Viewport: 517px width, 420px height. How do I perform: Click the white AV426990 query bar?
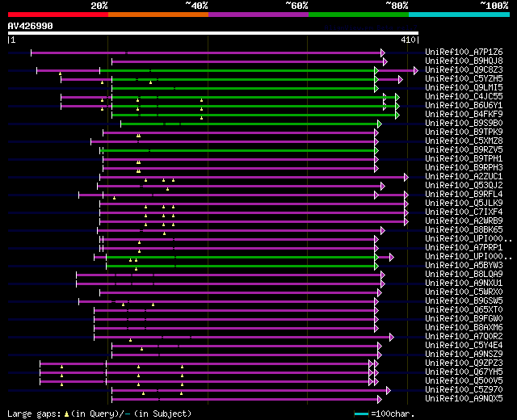pyautogui.click(x=213, y=33)
